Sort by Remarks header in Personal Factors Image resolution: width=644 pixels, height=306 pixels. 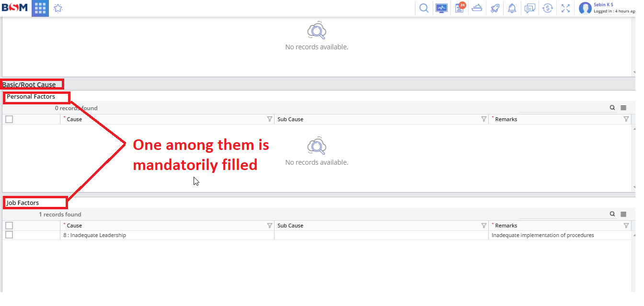pyautogui.click(x=506, y=119)
